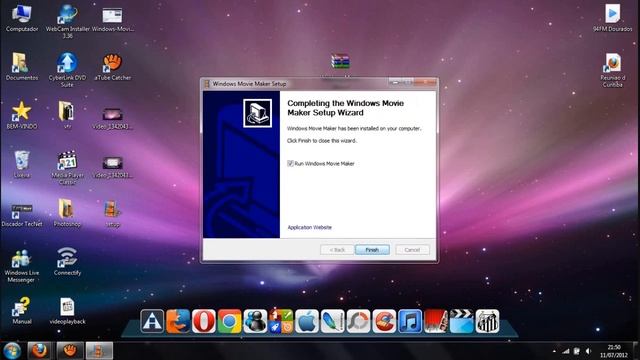This screenshot has height=360, width=640.
Task: Click the Back button in setup wizard
Action: pos(337,249)
